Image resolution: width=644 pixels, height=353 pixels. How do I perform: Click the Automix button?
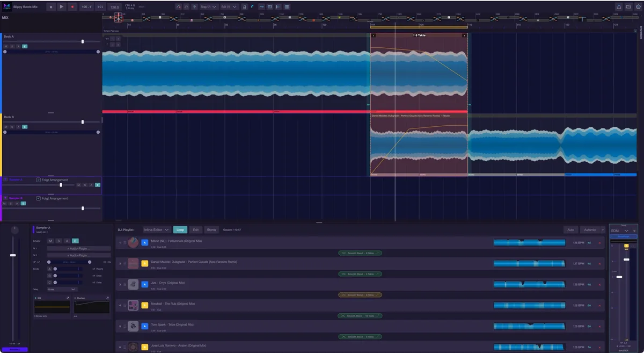pyautogui.click(x=590, y=229)
